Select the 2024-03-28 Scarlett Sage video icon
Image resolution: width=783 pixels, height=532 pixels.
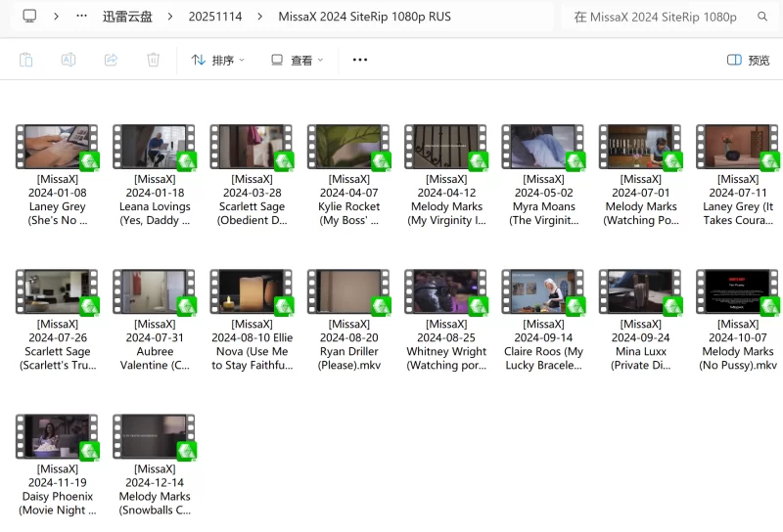[x=252, y=147]
